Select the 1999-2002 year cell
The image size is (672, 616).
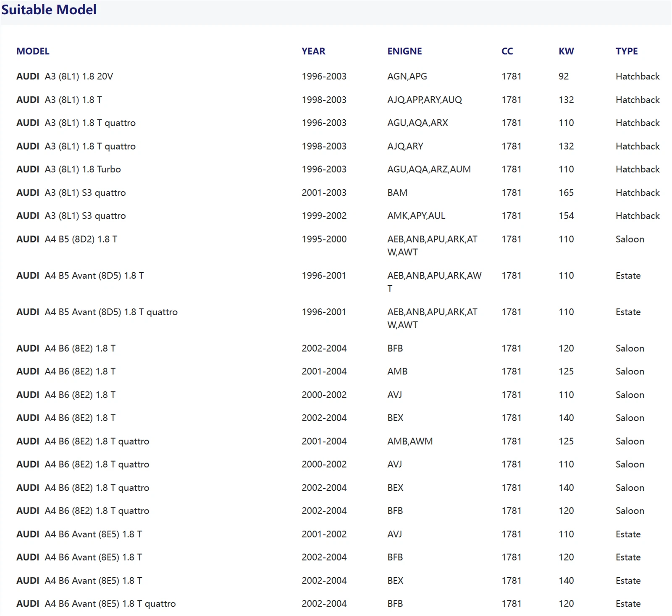click(324, 216)
